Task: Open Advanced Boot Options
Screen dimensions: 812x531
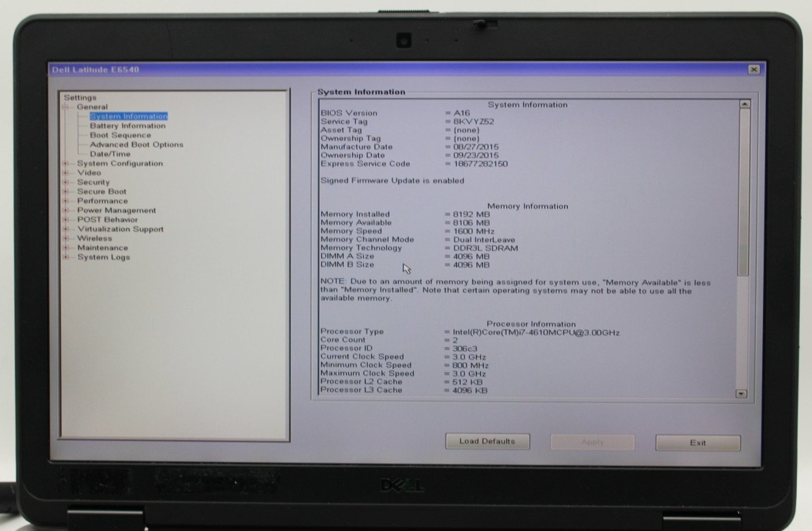Action: pos(136,144)
